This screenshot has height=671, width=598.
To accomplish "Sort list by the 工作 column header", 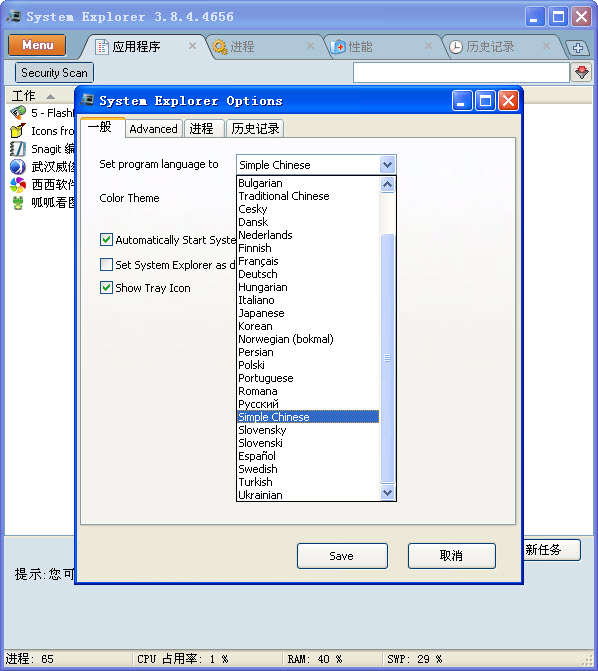I will point(39,96).
